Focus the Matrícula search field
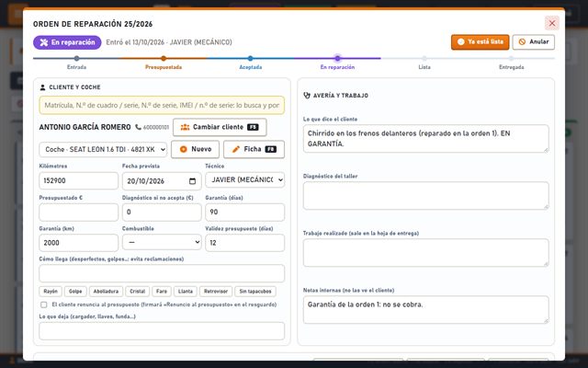This screenshot has width=588, height=368. click(x=162, y=106)
